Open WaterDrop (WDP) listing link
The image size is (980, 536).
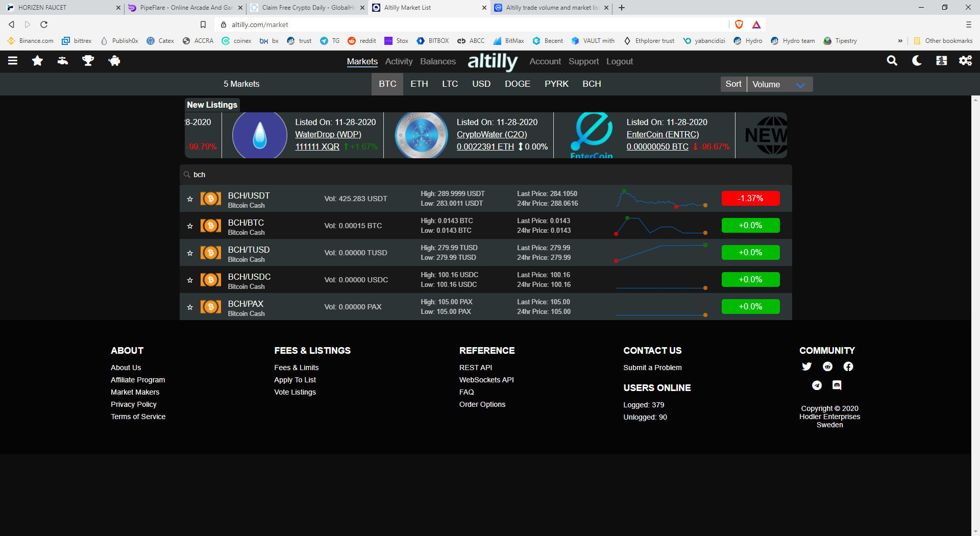coord(328,134)
